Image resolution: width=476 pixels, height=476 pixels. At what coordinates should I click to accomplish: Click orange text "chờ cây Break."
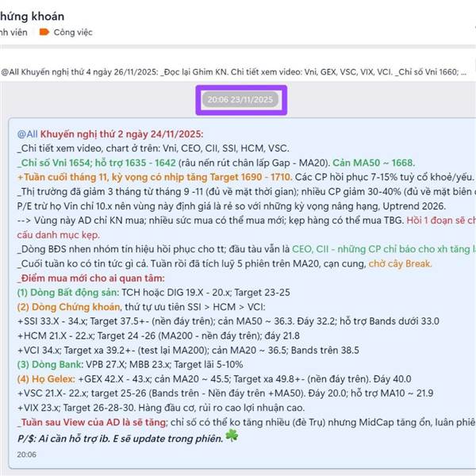400,264
